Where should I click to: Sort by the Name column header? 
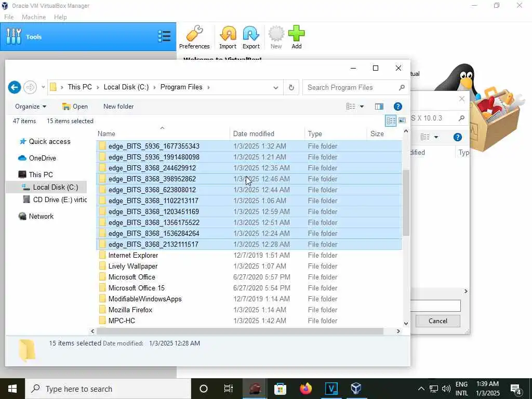point(163,134)
